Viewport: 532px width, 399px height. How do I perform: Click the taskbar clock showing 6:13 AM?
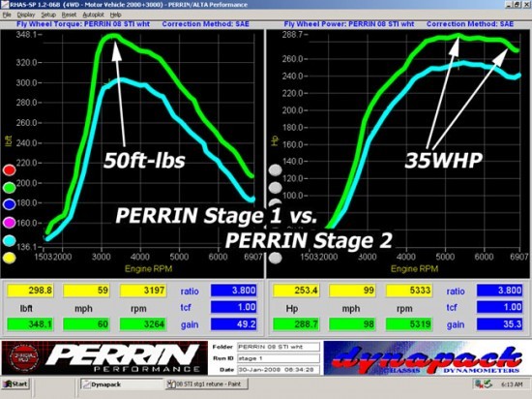pos(512,384)
